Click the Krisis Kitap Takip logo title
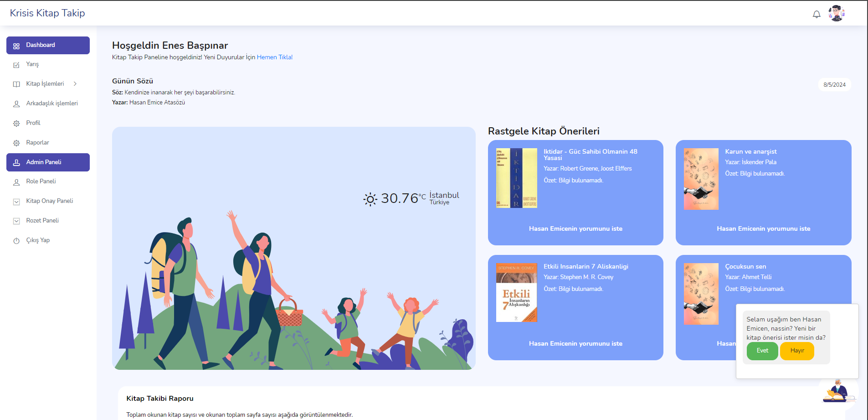The height and width of the screenshot is (420, 868). (47, 13)
